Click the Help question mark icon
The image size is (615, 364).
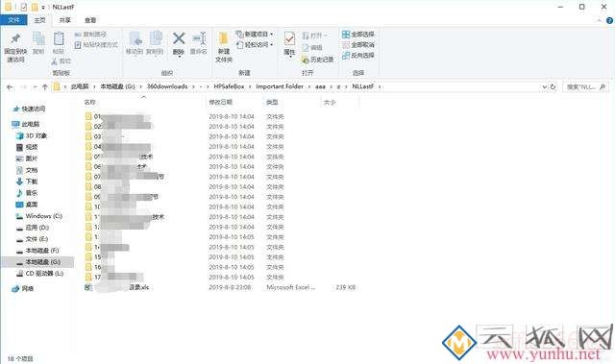pos(609,20)
